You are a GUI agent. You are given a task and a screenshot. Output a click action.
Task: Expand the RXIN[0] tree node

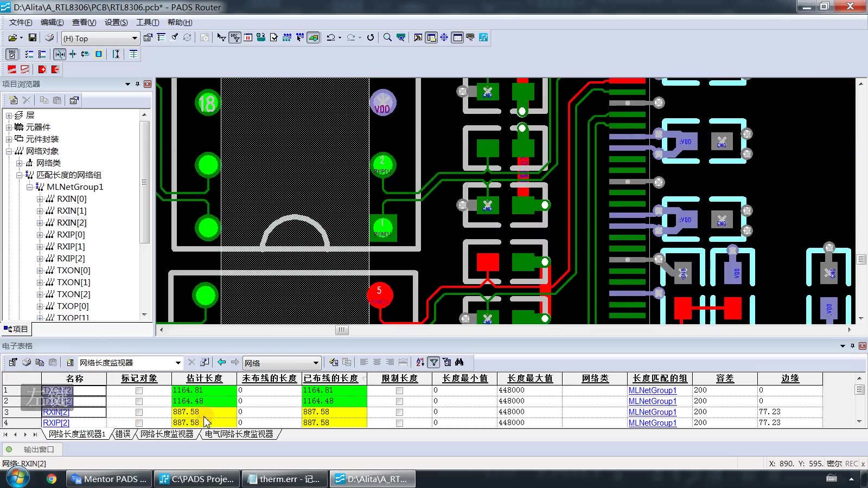(x=40, y=199)
